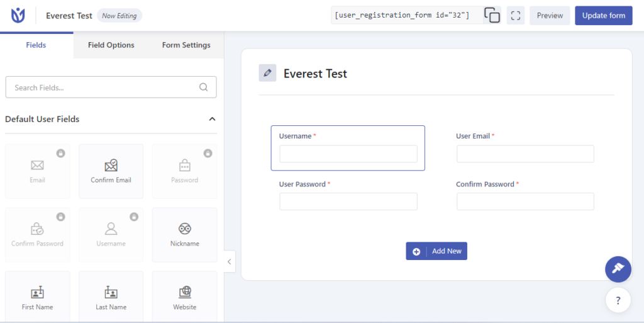Collapse the left fields sidebar
The image size is (644, 323).
(x=229, y=261)
